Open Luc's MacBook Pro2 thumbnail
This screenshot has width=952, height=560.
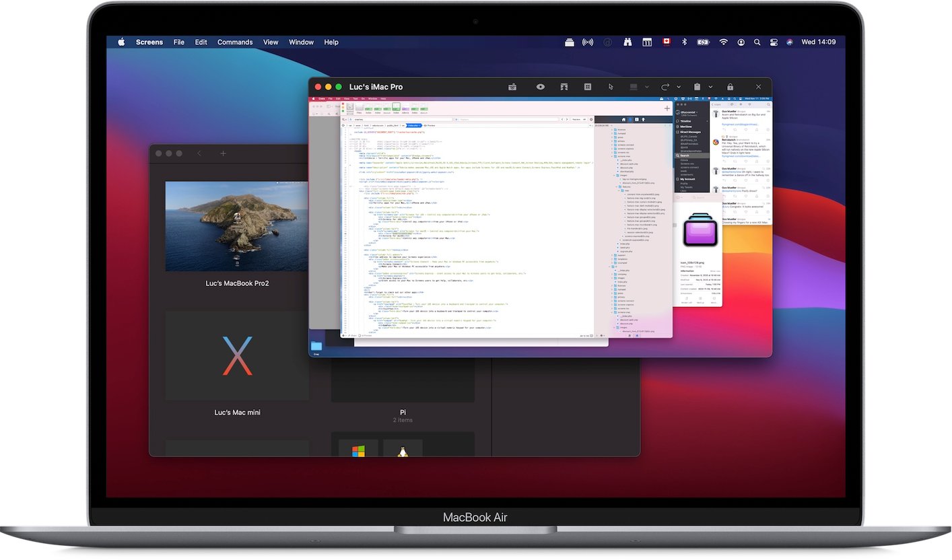[237, 226]
